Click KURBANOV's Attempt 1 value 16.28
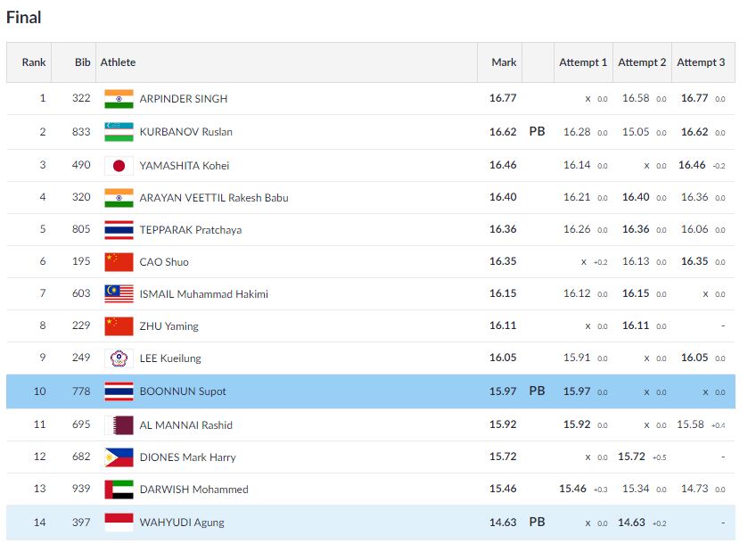The image size is (756, 560). (x=577, y=132)
